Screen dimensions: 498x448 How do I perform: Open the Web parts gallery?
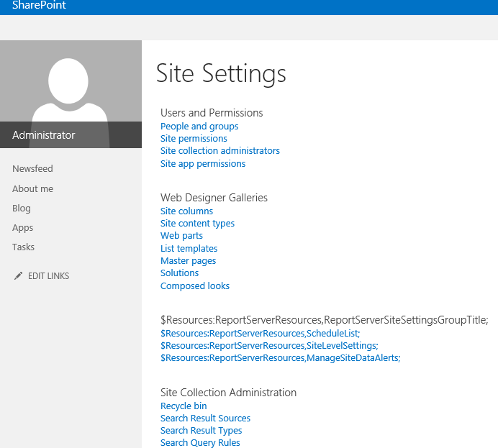[181, 236]
